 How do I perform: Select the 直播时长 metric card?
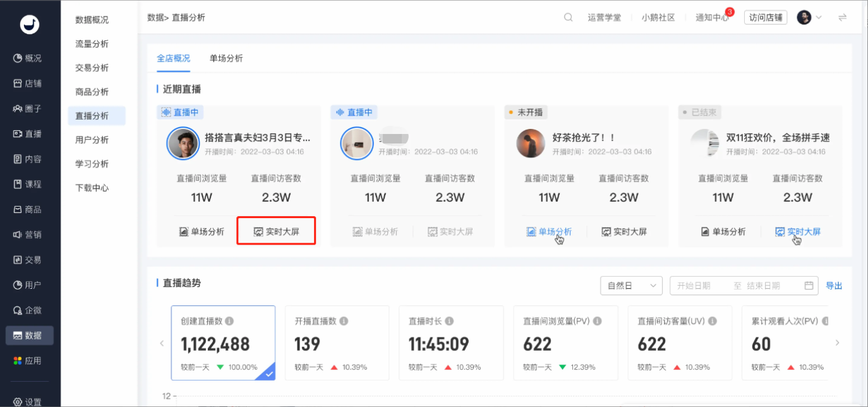[x=451, y=343]
